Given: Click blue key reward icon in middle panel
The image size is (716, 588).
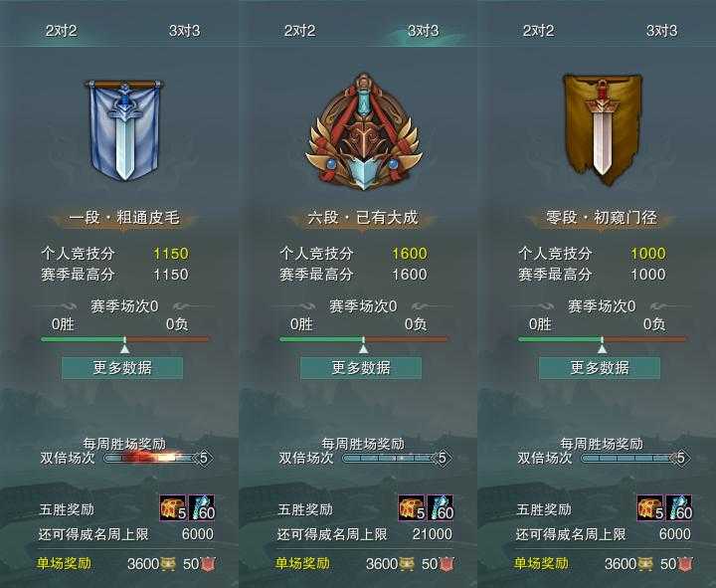Looking at the screenshot, I should coord(441,507).
